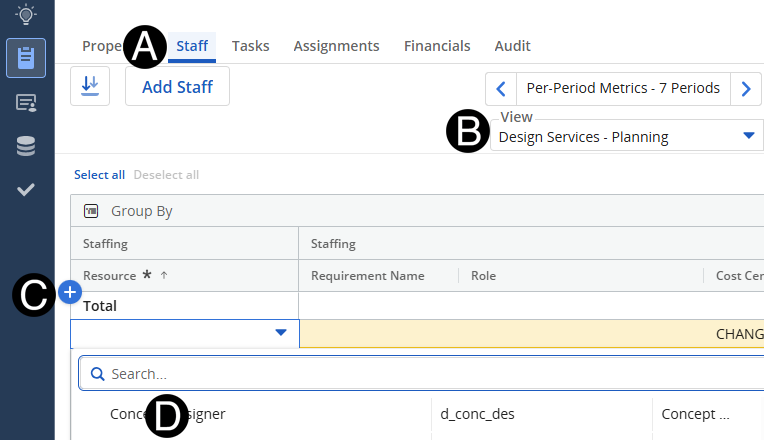This screenshot has height=440, width=764.
Task: Sort by the Resource column header
Action: pos(110,276)
